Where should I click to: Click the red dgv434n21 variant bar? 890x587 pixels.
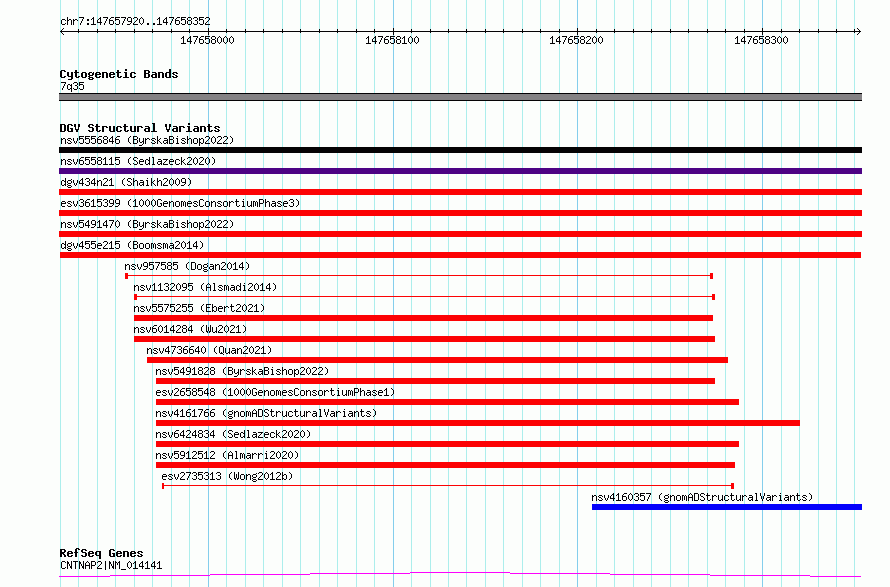click(x=460, y=192)
